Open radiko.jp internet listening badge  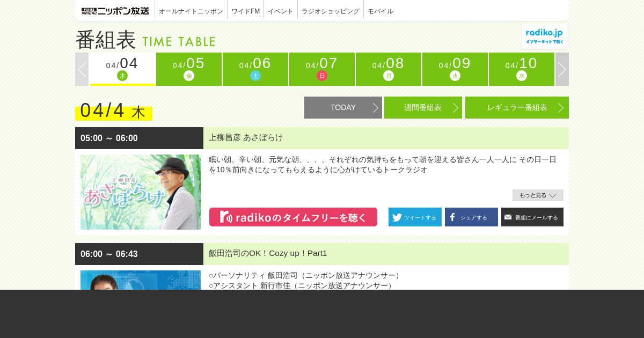coord(545,36)
